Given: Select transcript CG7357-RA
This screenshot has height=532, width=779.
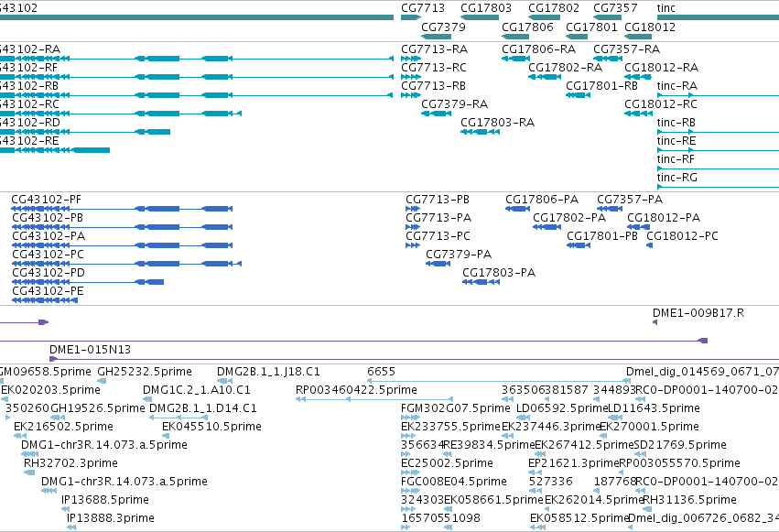Looking at the screenshot, I should pos(608,59).
